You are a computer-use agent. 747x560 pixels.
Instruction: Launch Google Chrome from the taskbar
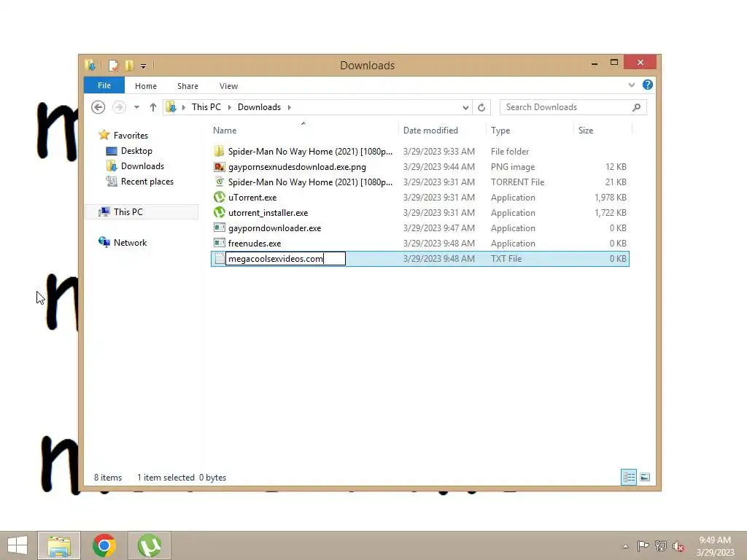(x=104, y=545)
